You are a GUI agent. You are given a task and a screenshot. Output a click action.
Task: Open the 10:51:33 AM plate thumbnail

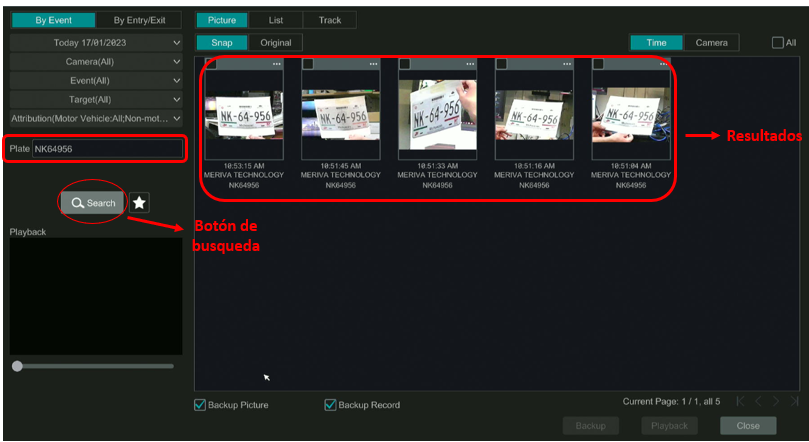point(438,114)
